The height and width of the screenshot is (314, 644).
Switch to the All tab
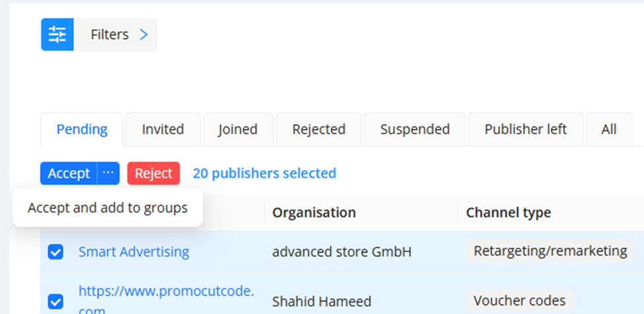609,130
